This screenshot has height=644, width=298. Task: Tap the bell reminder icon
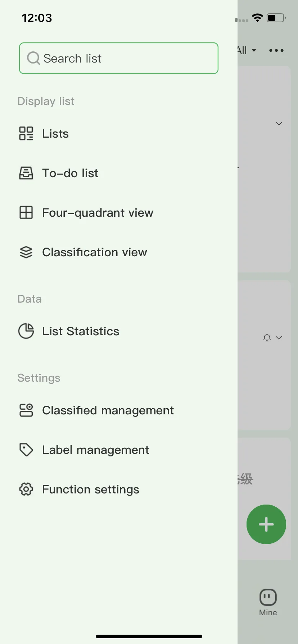point(267,338)
